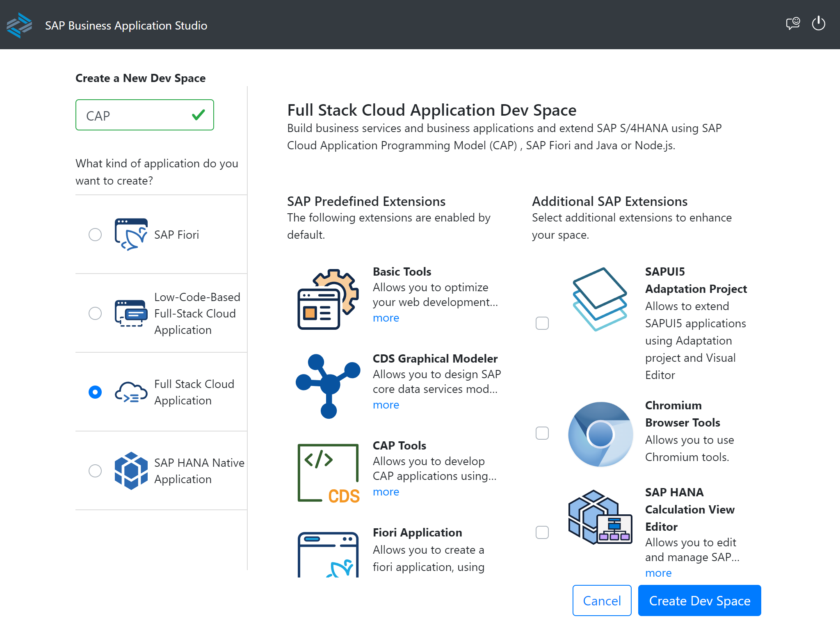Viewport: 840px width, 630px height.
Task: Click the 'SAP Business Application Studio' title text
Action: 126,25
